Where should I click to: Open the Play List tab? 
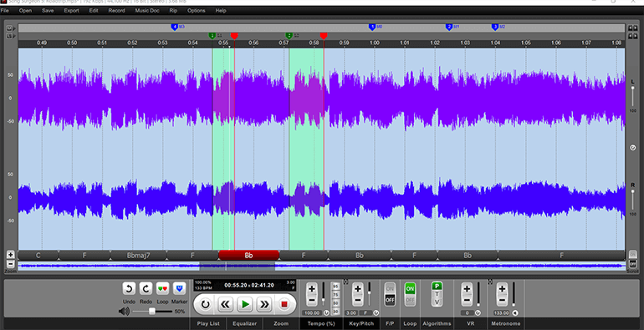208,323
